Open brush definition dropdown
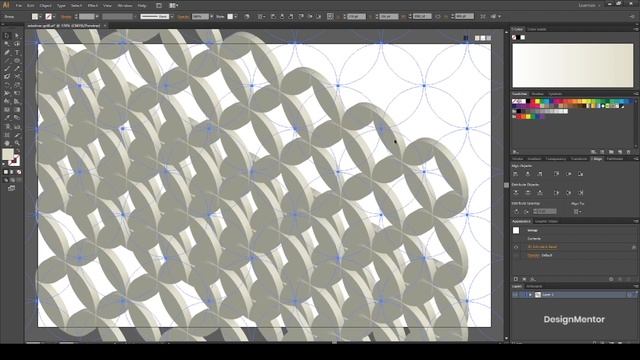Viewport: 640px width, 360px height. pyautogui.click(x=172, y=16)
